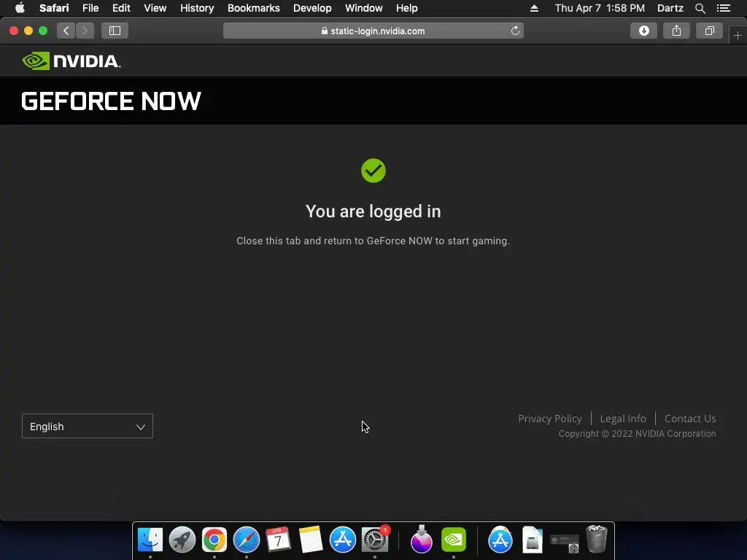Viewport: 747px width, 560px height.
Task: Open the purple download-ball app in the Dock
Action: [421, 540]
